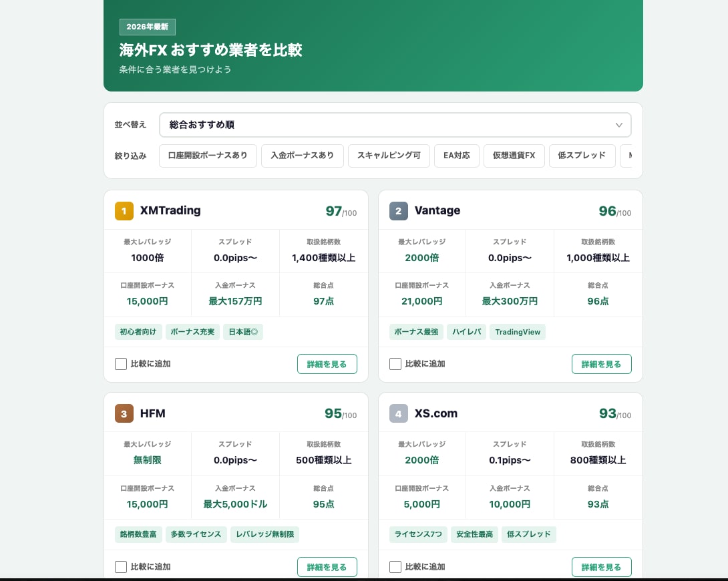The width and height of the screenshot is (728, 581).
Task: Click the rank 1 badge on XMTrading
Action: click(x=124, y=210)
